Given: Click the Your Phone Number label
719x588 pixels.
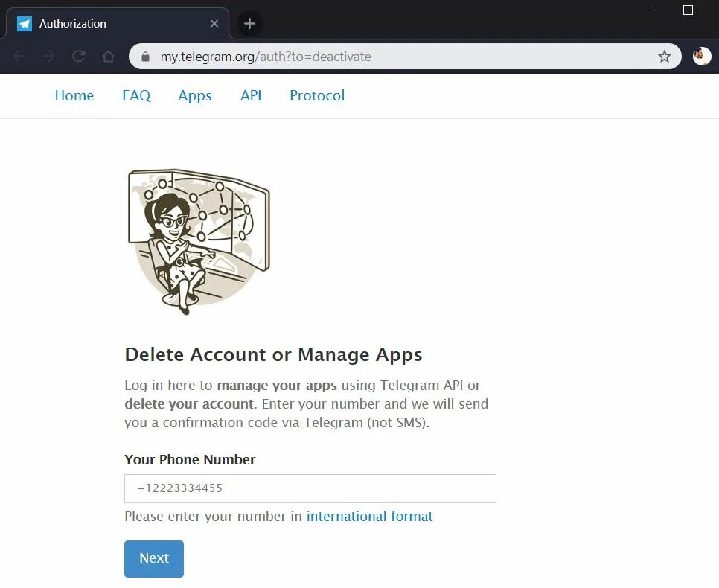Looking at the screenshot, I should click(x=190, y=459).
